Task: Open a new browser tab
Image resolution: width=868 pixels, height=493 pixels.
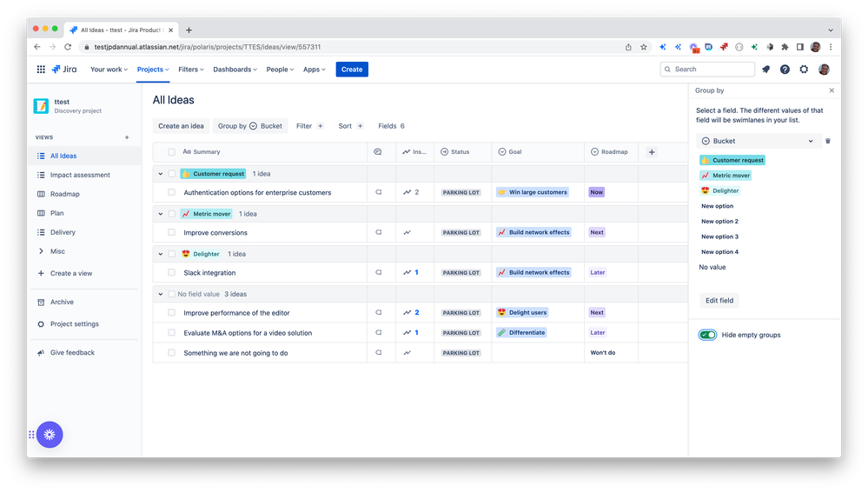Action: pos(189,30)
